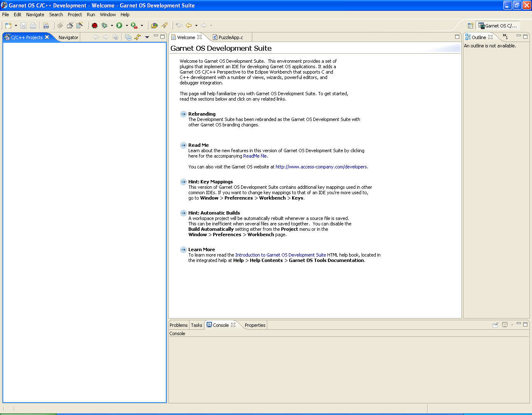Minimize the C/C++ Projects view panel
Screen dimensions: 532x415
click(x=156, y=36)
